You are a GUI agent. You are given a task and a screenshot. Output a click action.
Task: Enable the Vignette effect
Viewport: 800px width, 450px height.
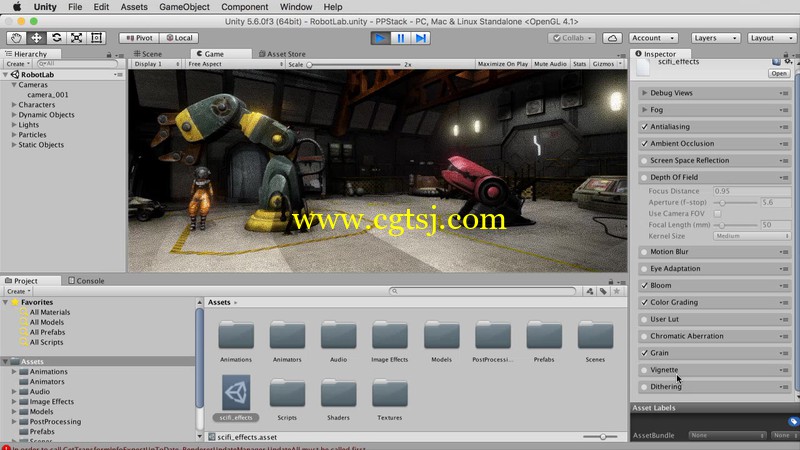pyautogui.click(x=644, y=370)
